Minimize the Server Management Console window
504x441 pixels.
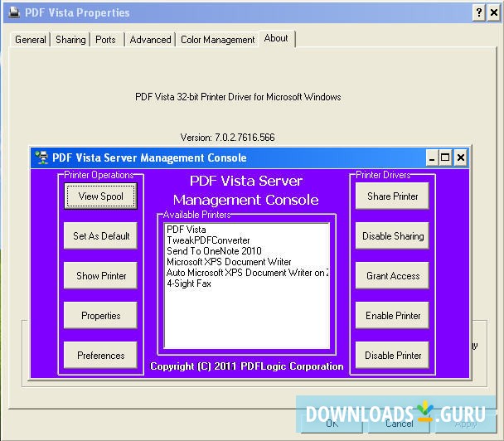[x=432, y=157]
